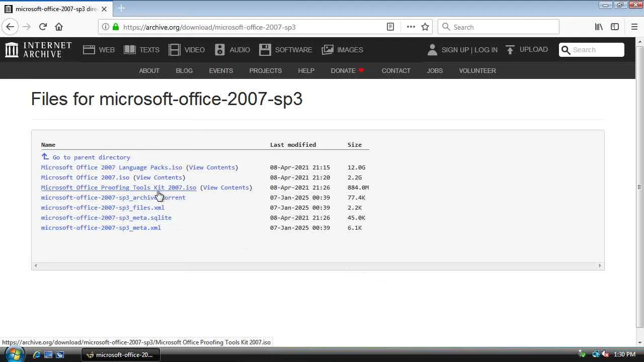
Task: Toggle reader view icon in address bar
Action: 390,27
